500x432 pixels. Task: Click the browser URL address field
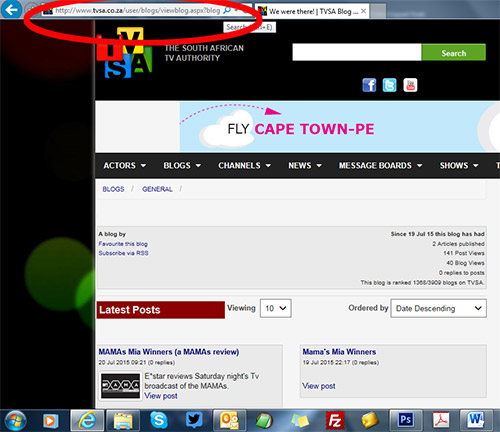click(x=137, y=10)
